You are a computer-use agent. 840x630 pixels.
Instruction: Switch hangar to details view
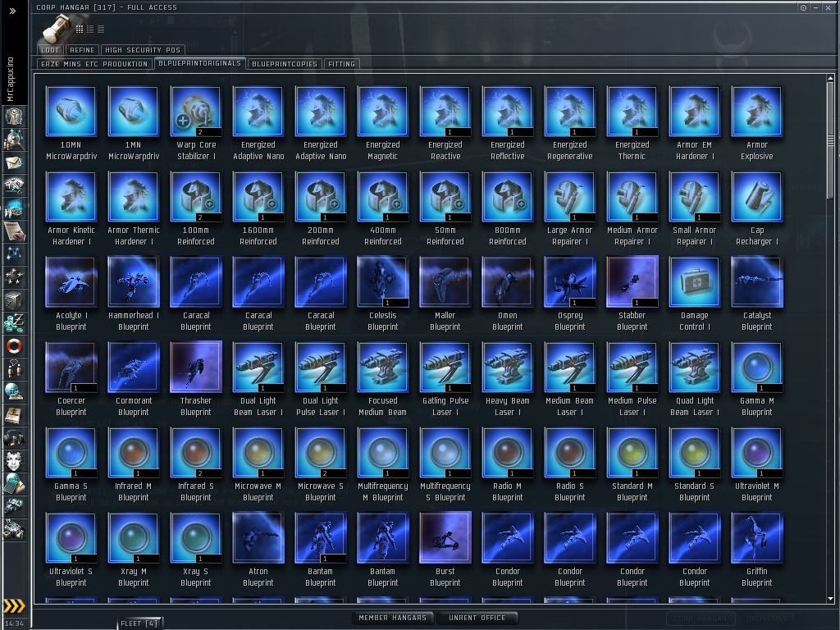coord(90,29)
